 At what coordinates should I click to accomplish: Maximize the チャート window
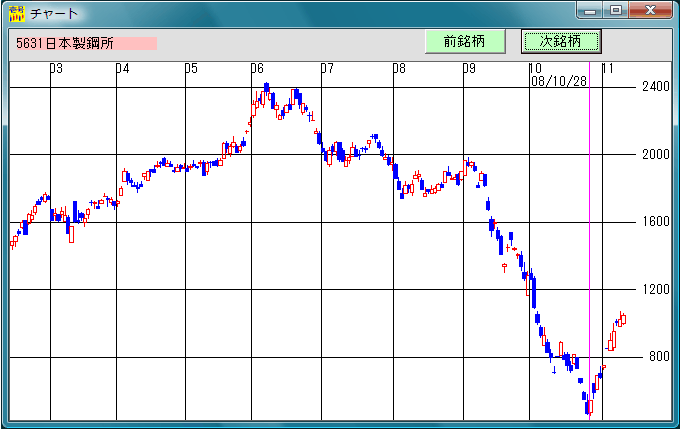615,10
